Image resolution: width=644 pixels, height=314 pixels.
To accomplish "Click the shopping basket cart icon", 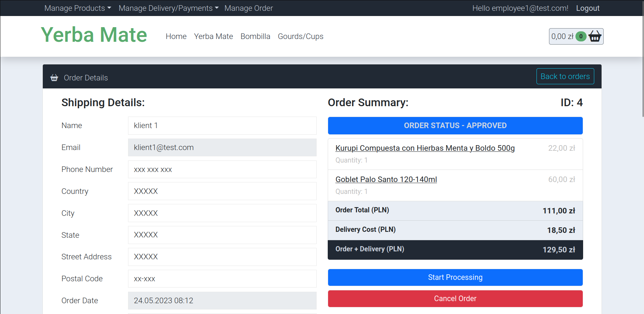I will point(595,36).
